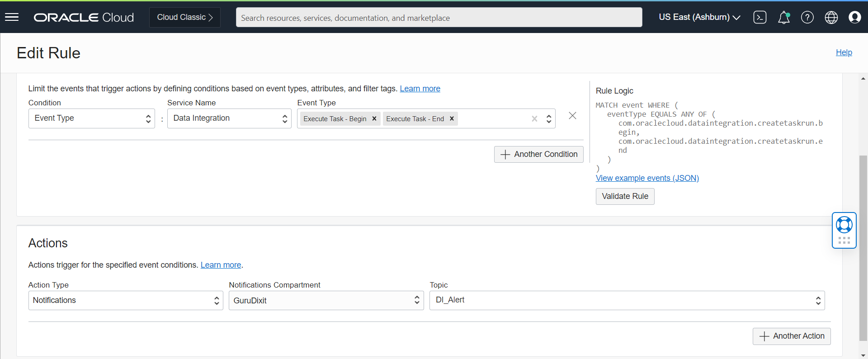The height and width of the screenshot is (359, 868).
Task: Expand the Action Type dropdown
Action: [126, 300]
